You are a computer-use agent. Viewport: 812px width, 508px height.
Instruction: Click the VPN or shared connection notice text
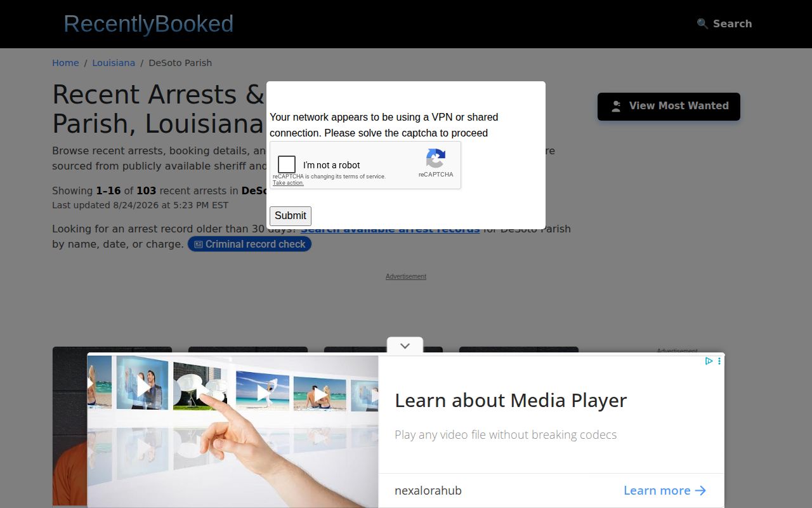384,125
